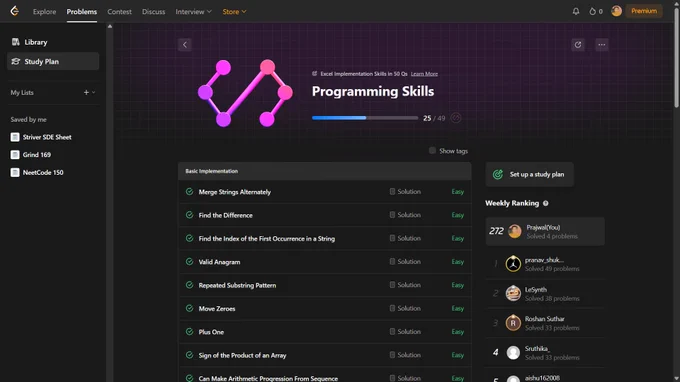The image size is (680, 382).
Task: Click the Programming Skills plan logo
Action: pos(245,93)
